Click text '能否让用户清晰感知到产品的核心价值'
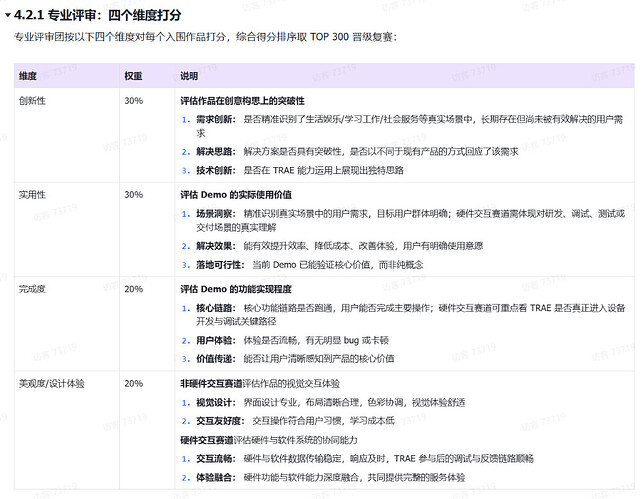This screenshot has height=499, width=643. pyautogui.click(x=319, y=359)
